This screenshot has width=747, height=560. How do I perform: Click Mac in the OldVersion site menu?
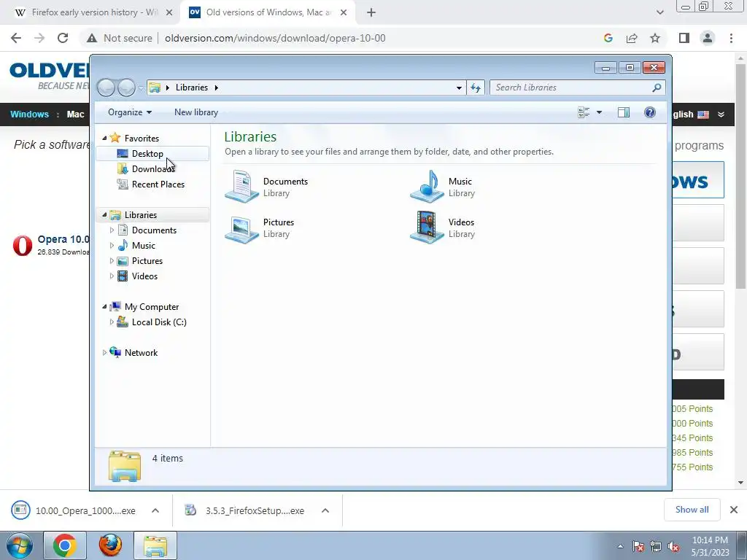[75, 114]
